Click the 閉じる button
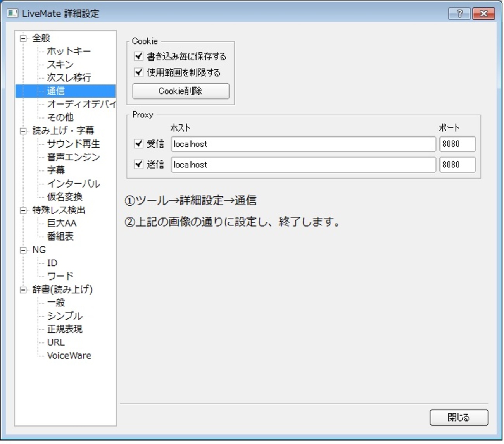 [x=459, y=418]
